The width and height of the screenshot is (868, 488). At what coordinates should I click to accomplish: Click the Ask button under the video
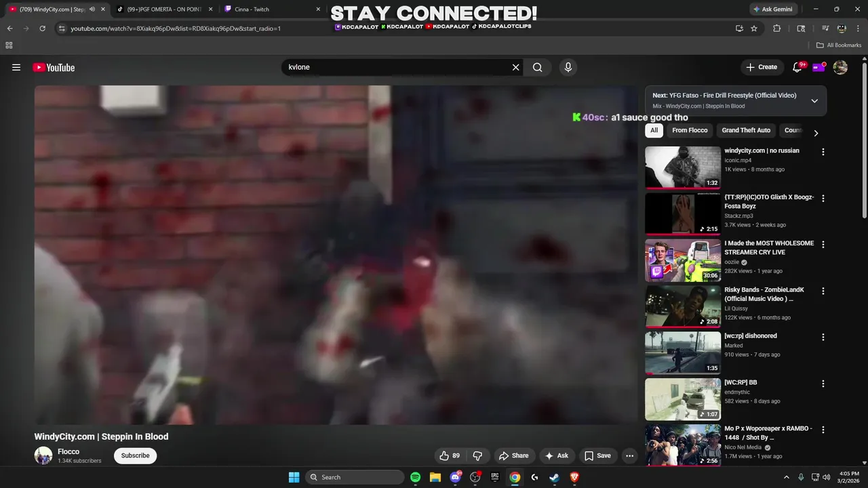click(x=556, y=455)
